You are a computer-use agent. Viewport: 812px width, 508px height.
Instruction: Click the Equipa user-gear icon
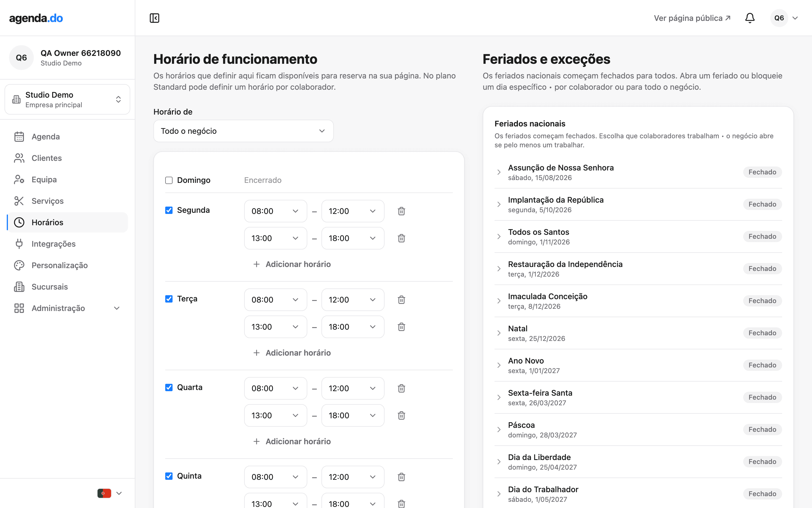coord(19,180)
